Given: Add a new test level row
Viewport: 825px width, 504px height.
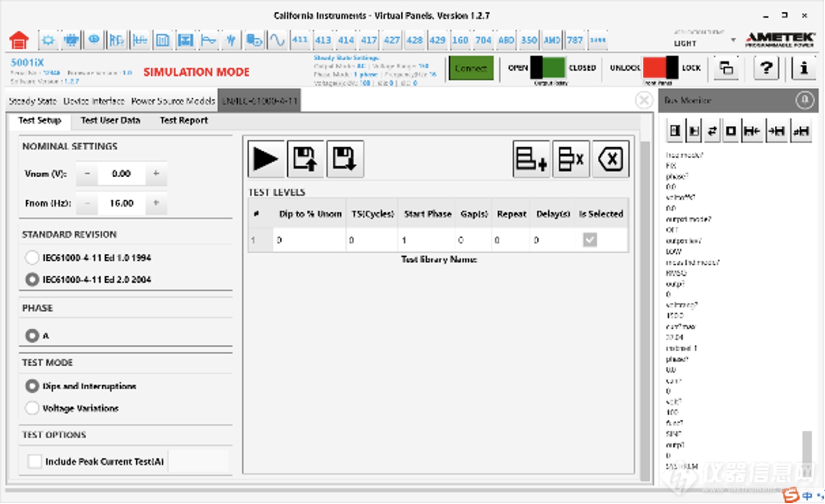Looking at the screenshot, I should [x=531, y=159].
